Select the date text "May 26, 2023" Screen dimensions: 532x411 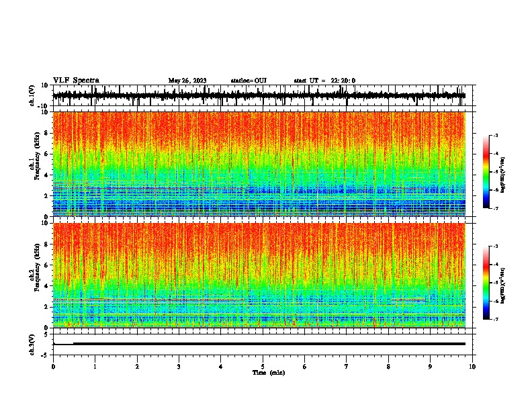pyautogui.click(x=187, y=81)
